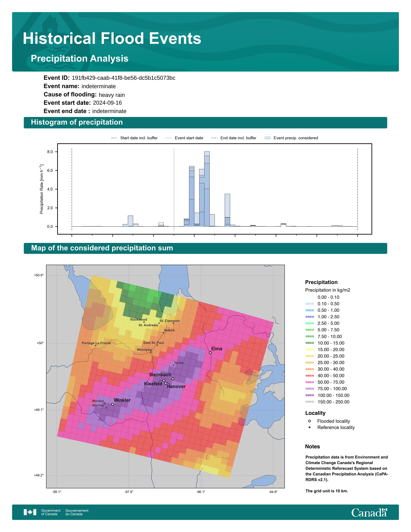411x532 pixels.
Task: Click the Event start date dotted legend marker
Action: (169, 138)
